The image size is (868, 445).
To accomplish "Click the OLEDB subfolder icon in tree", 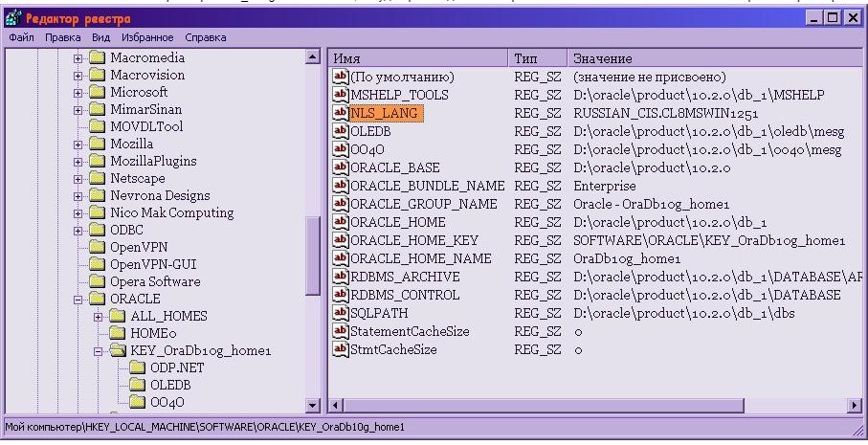I will (137, 385).
